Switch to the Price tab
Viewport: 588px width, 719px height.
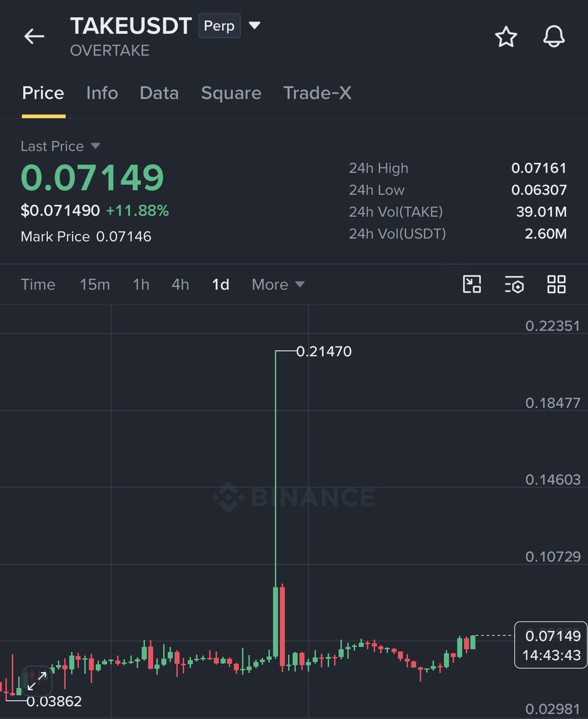(43, 93)
